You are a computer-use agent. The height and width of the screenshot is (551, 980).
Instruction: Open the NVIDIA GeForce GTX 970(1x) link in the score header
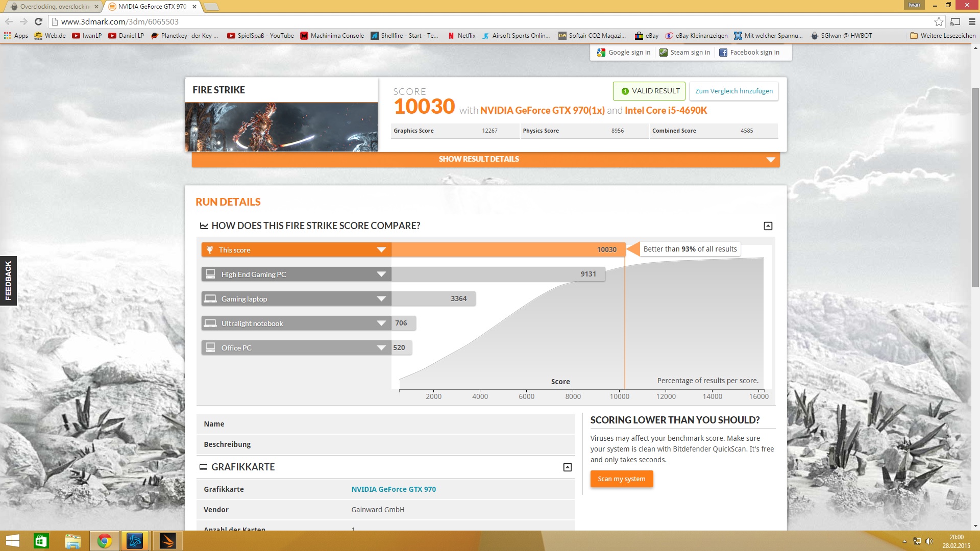click(542, 111)
